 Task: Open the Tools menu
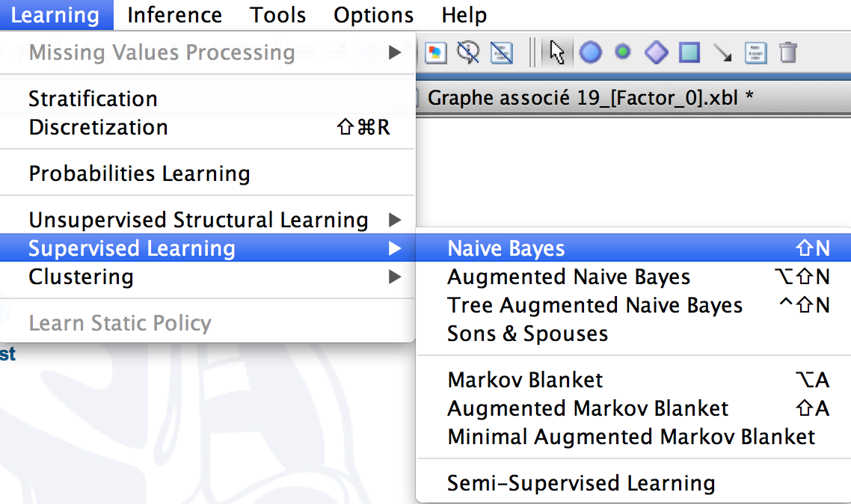point(278,15)
